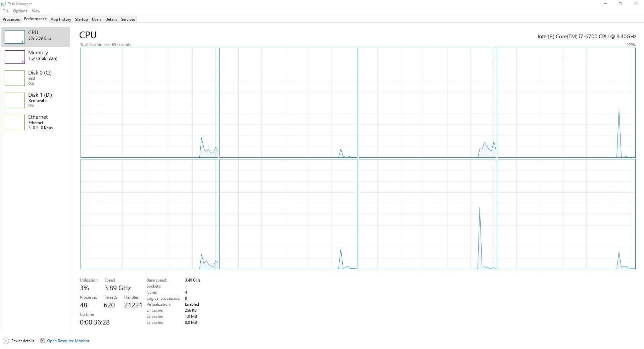Go to the App history tab

61,19
